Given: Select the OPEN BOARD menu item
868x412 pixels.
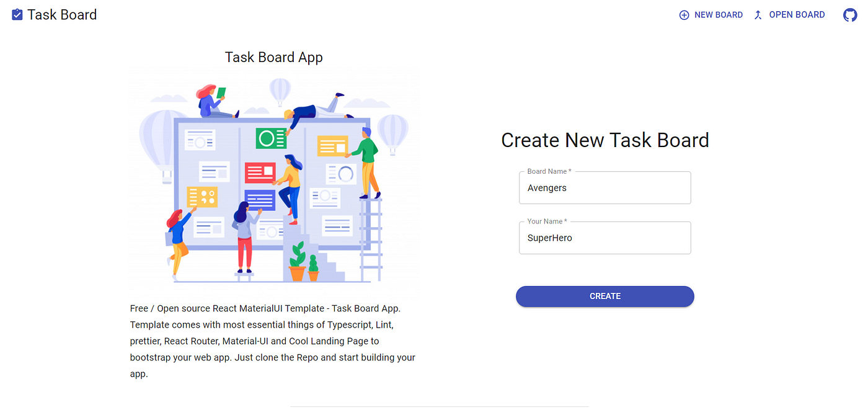Looking at the screenshot, I should (x=789, y=15).
